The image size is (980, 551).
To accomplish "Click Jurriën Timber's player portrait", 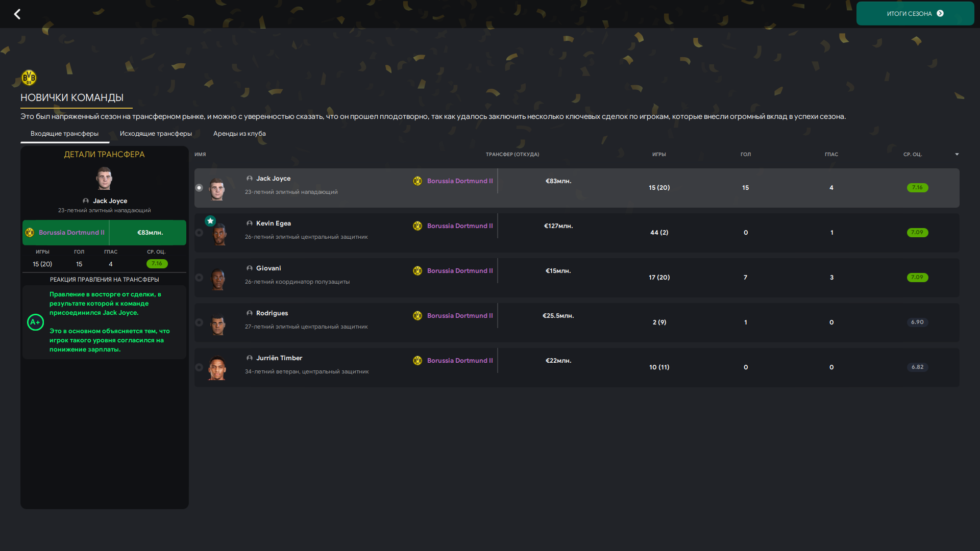I will tap(217, 368).
